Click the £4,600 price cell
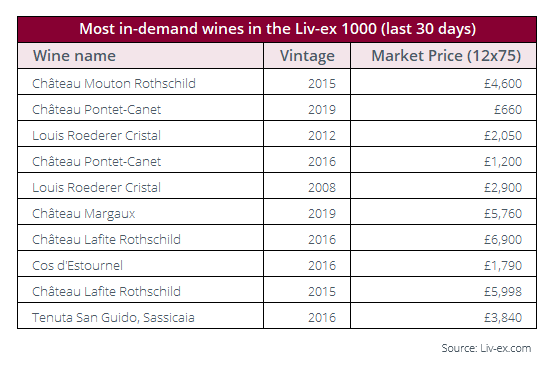559x382 pixels. tap(443, 83)
